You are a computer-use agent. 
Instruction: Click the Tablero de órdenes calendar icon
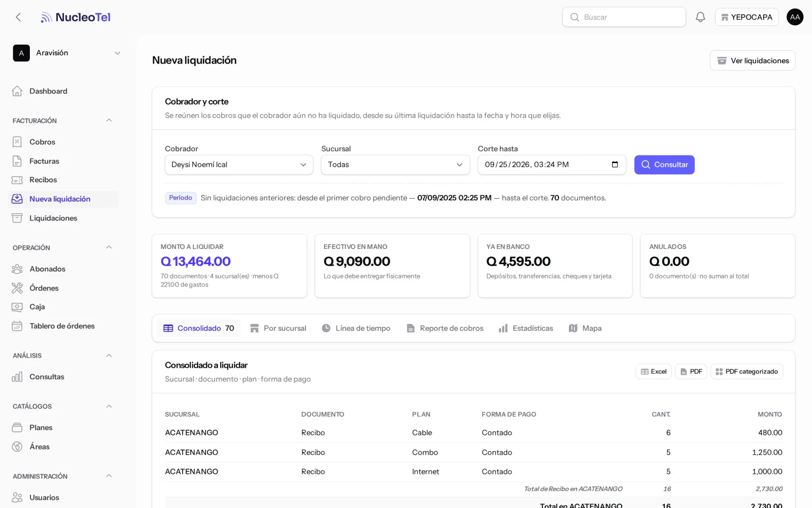(17, 326)
